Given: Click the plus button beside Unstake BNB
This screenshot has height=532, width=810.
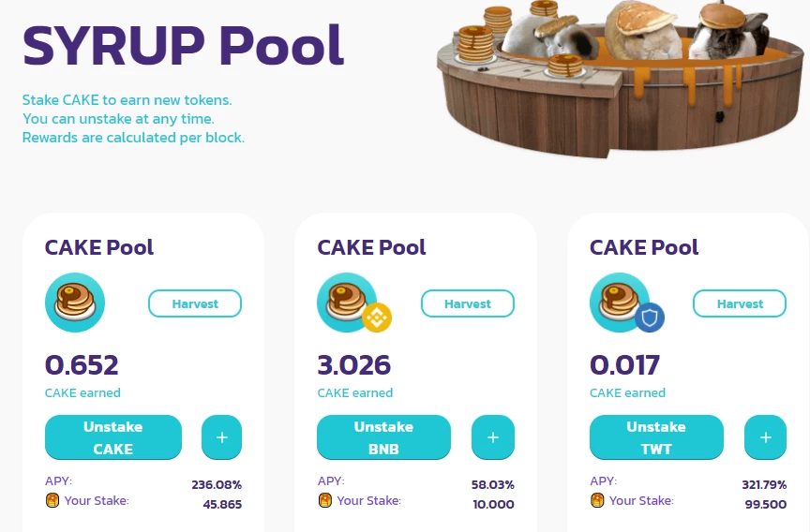Looking at the screenshot, I should (493, 437).
